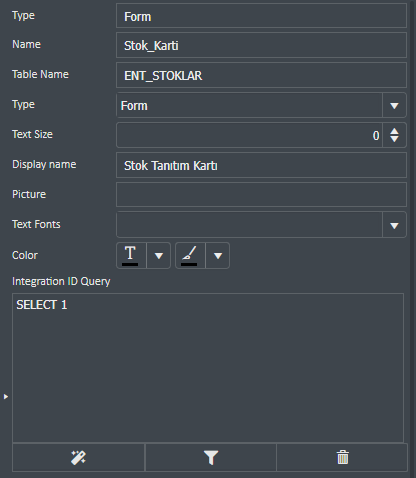This screenshot has height=478, width=416.
Task: Click the text color T icon
Action: pos(130,255)
